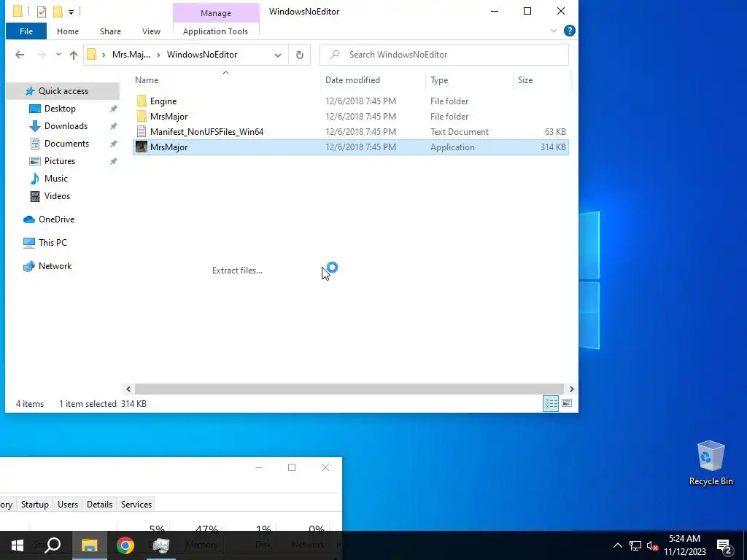747x560 pixels.
Task: Click the network tray icon
Action: (635, 545)
